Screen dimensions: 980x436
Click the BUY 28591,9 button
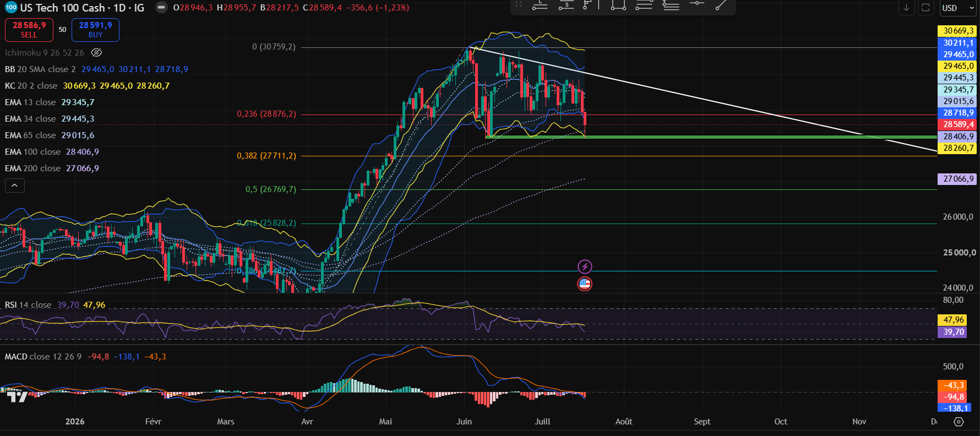point(95,30)
